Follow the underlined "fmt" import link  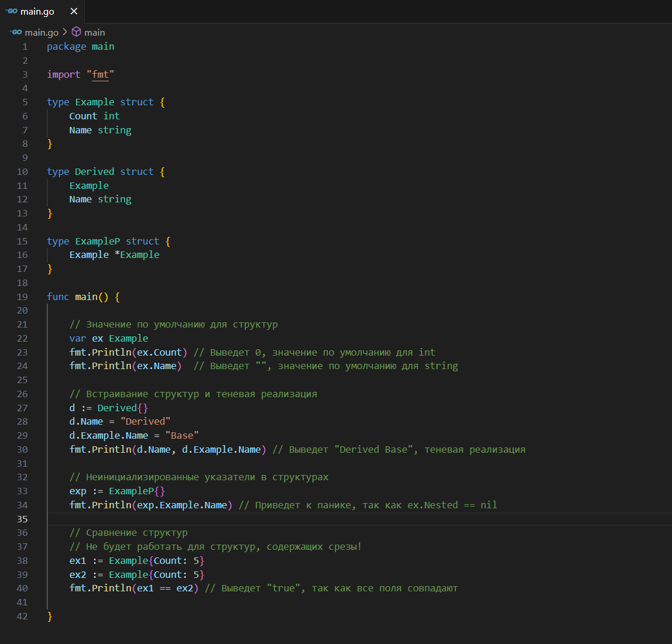click(100, 74)
